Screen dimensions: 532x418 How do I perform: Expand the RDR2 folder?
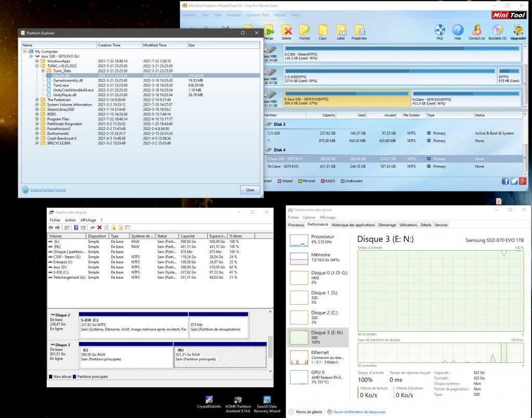(37, 114)
